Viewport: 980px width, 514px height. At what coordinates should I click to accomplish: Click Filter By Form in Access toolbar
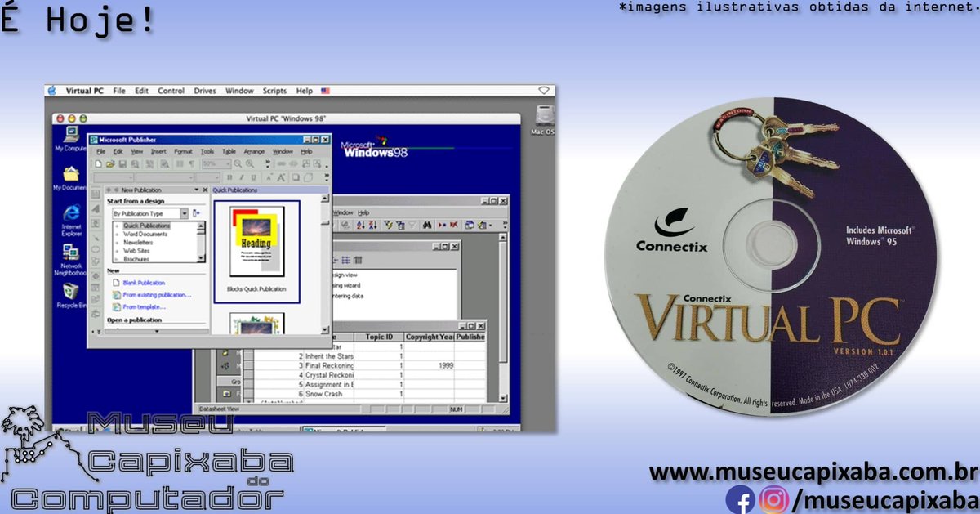[400, 225]
